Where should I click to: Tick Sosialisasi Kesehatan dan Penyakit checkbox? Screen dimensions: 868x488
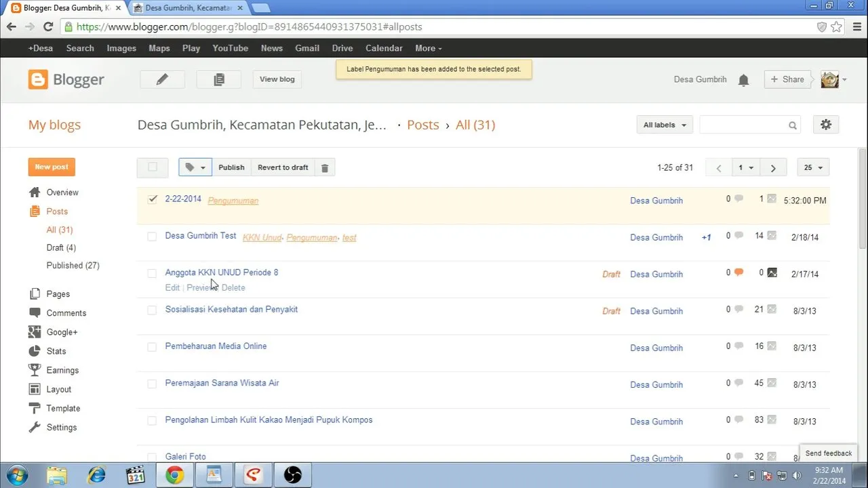pyautogui.click(x=152, y=310)
